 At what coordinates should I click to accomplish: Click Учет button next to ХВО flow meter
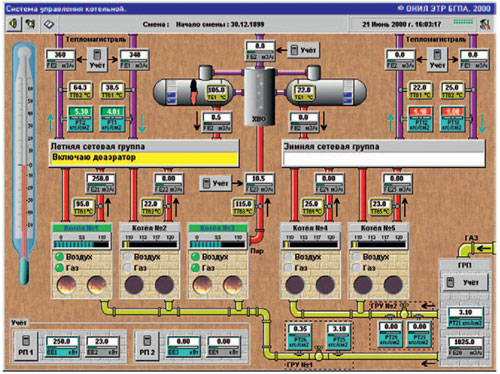[x=303, y=50]
